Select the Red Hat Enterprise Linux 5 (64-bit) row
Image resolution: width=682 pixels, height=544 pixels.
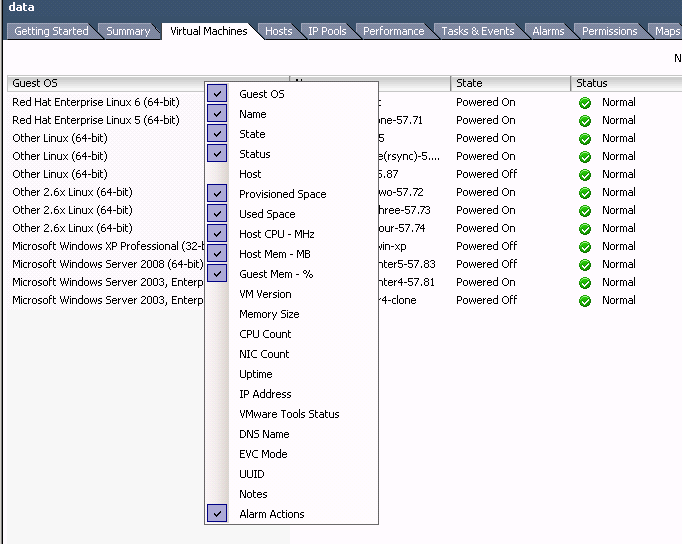point(96,120)
